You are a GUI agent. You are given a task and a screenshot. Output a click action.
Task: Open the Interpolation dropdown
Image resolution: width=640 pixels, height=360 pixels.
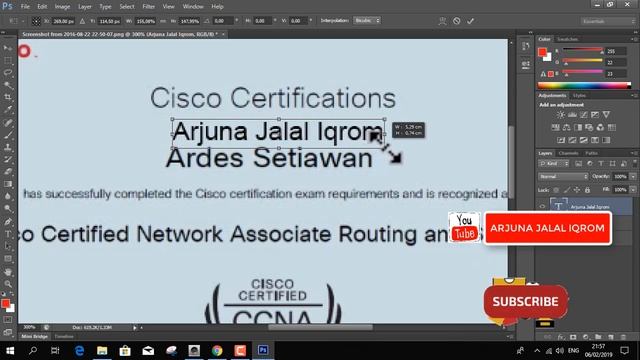point(367,20)
